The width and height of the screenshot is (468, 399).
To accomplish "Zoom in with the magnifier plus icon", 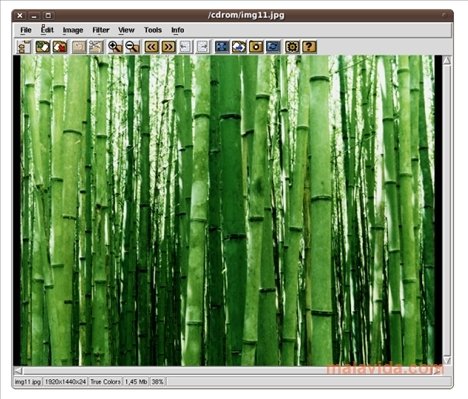I will click(115, 47).
